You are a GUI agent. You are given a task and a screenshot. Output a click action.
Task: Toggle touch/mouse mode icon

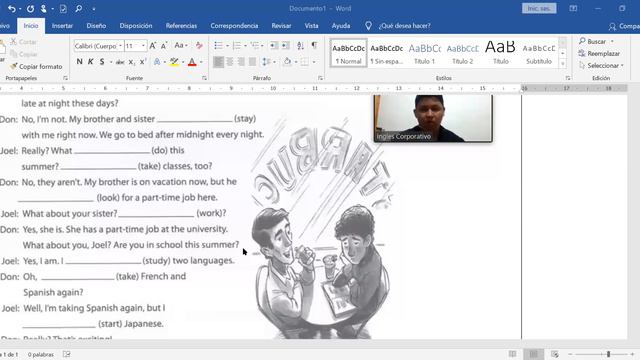click(x=44, y=9)
